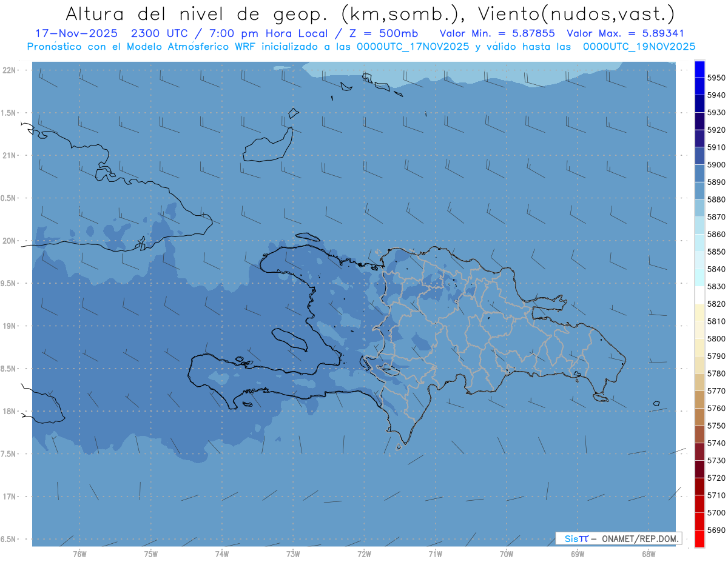Image resolution: width=728 pixels, height=562 pixels.
Task: Click the 18N latitude label
Action: [x=8, y=412]
